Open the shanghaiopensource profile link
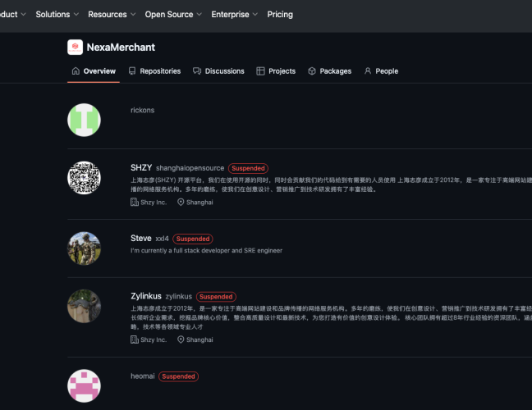Screen dimensions: 532x410 click(190, 168)
